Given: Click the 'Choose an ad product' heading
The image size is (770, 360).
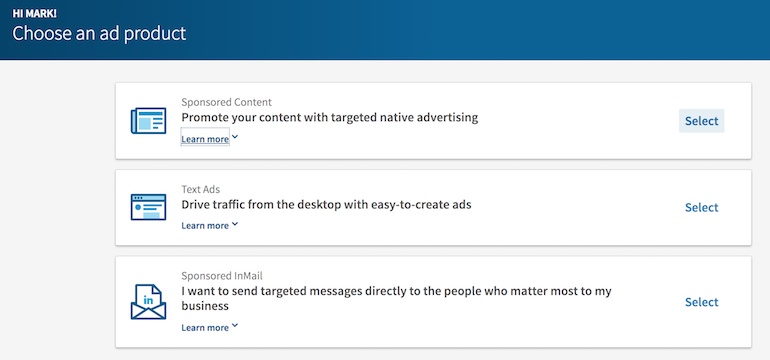Looking at the screenshot, I should tap(99, 33).
